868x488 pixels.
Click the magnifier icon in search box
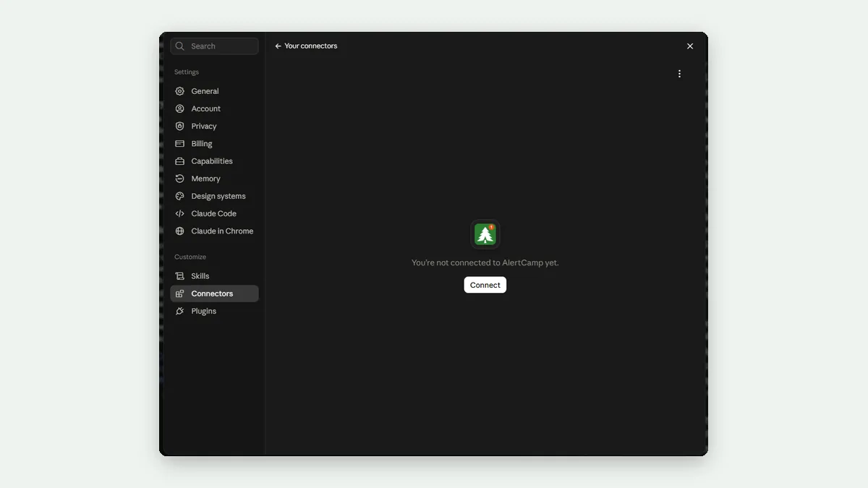point(180,46)
